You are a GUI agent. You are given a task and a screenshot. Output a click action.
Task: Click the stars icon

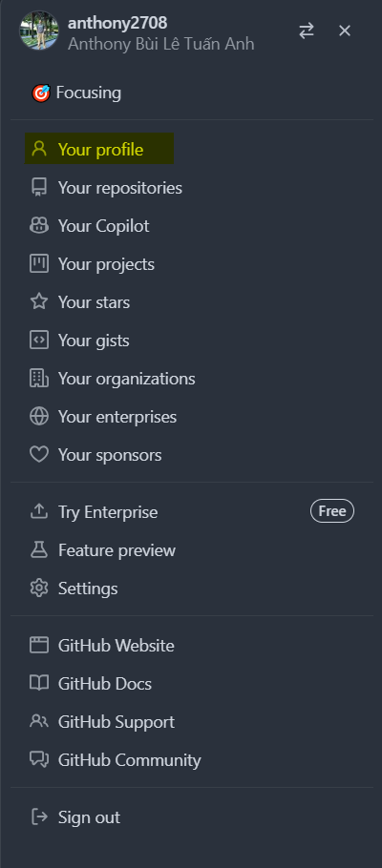(39, 302)
